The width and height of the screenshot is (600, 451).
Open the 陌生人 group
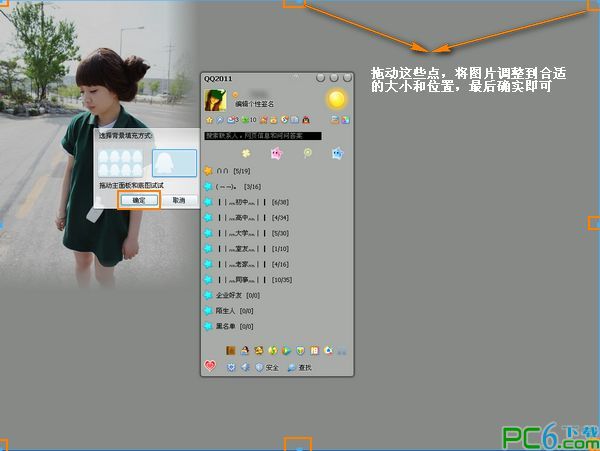[x=234, y=311]
